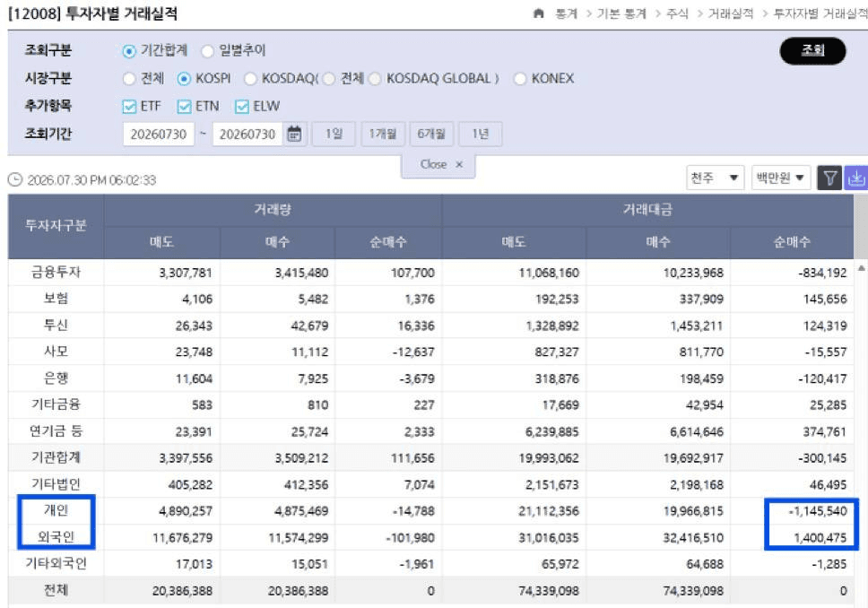Open the calendar date picker icon
This screenshot has width=868, height=608.
tap(294, 134)
